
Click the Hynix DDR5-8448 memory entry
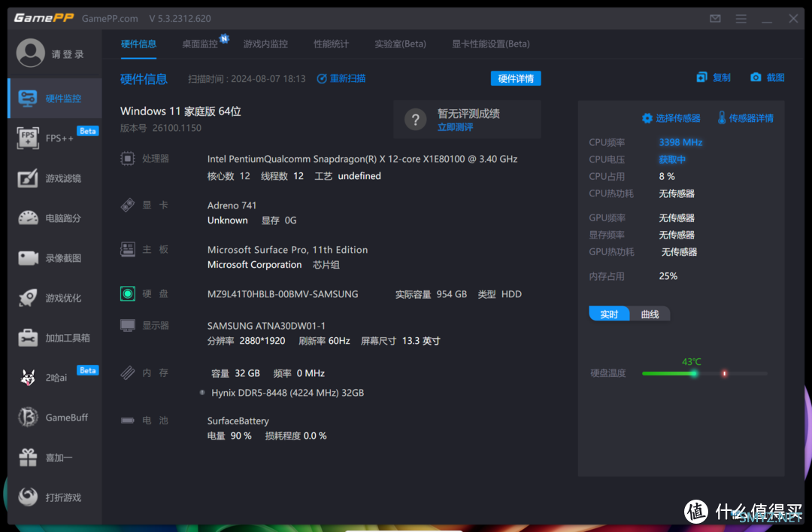tap(287, 393)
